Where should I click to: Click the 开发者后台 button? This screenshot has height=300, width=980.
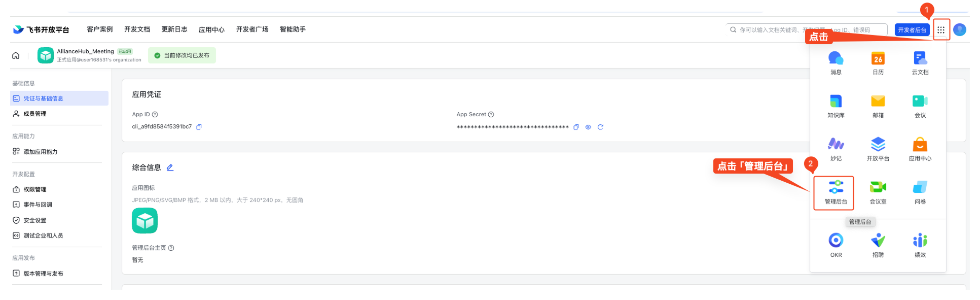pyautogui.click(x=912, y=30)
